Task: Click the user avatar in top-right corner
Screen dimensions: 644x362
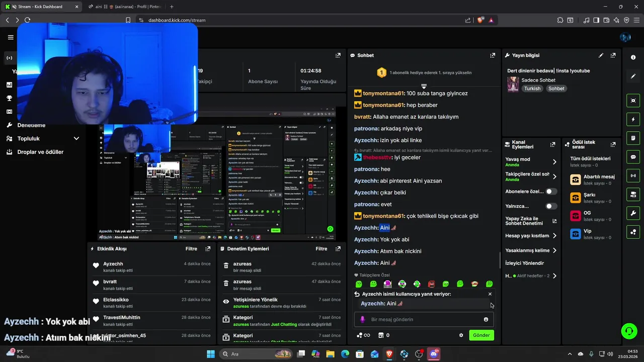Action: [x=625, y=37]
